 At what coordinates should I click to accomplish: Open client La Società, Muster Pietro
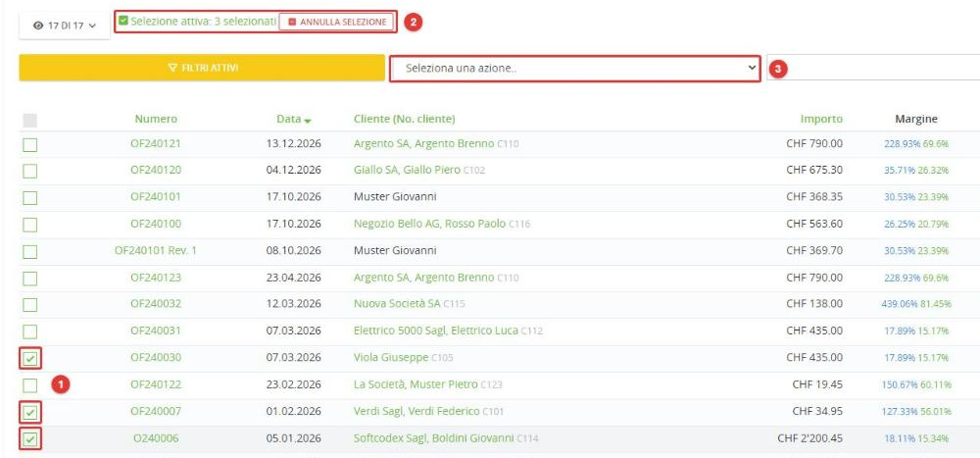[416, 384]
